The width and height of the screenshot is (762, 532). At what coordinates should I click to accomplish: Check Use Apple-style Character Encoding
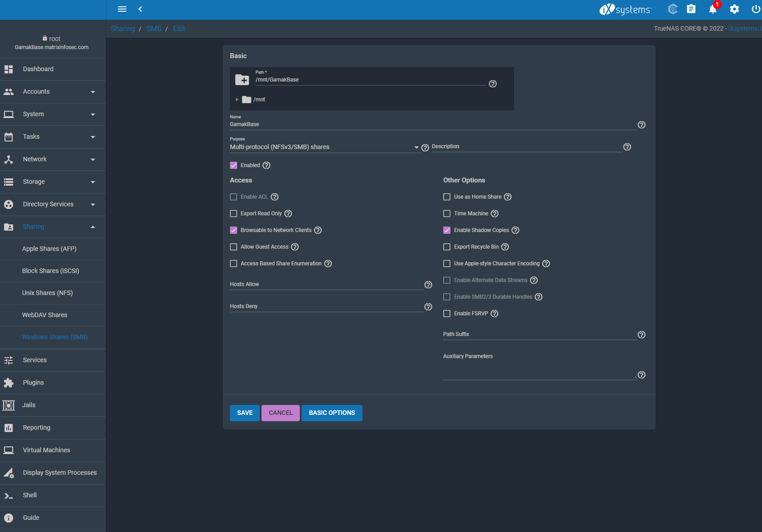click(x=447, y=264)
